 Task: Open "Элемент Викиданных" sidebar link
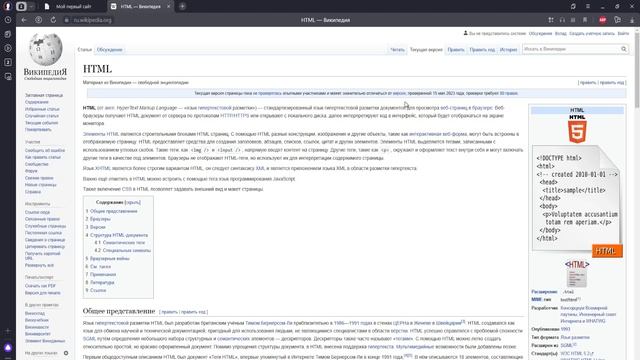[x=45, y=341]
